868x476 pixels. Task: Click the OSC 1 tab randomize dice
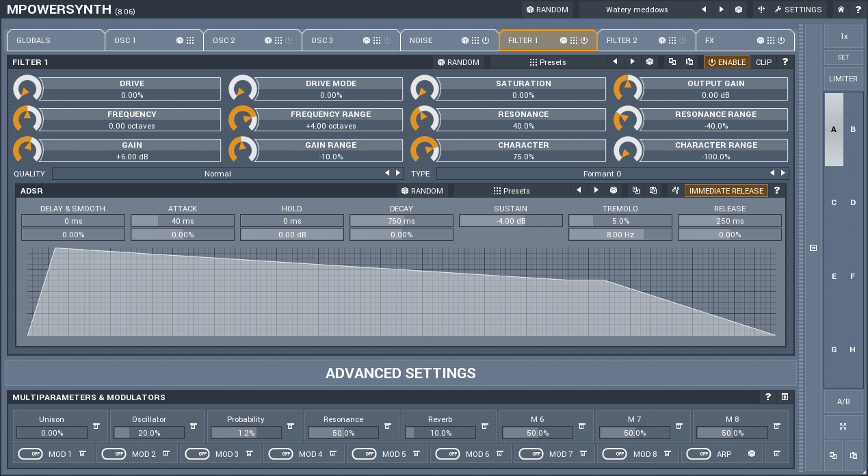point(180,40)
